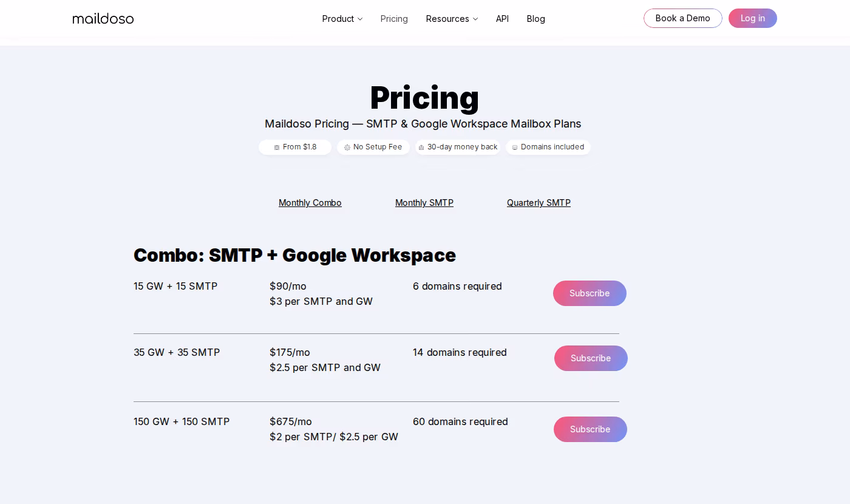The width and height of the screenshot is (850, 504).
Task: Click the From $1.8 badge text
Action: point(299,147)
